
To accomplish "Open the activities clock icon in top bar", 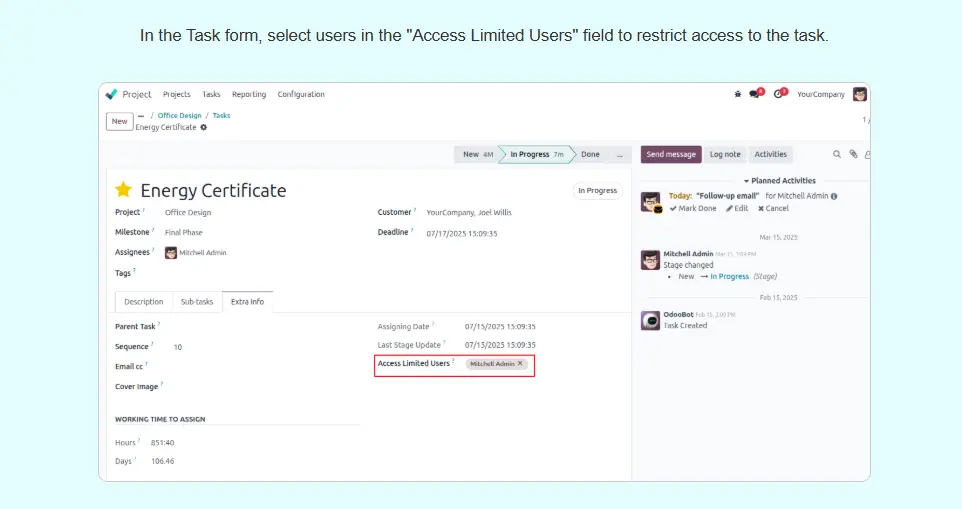I will pyautogui.click(x=779, y=94).
